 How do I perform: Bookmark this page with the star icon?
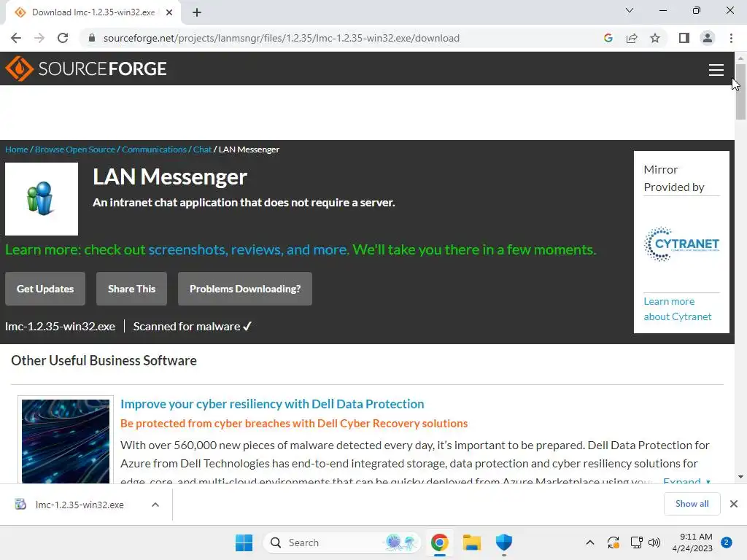pyautogui.click(x=655, y=38)
